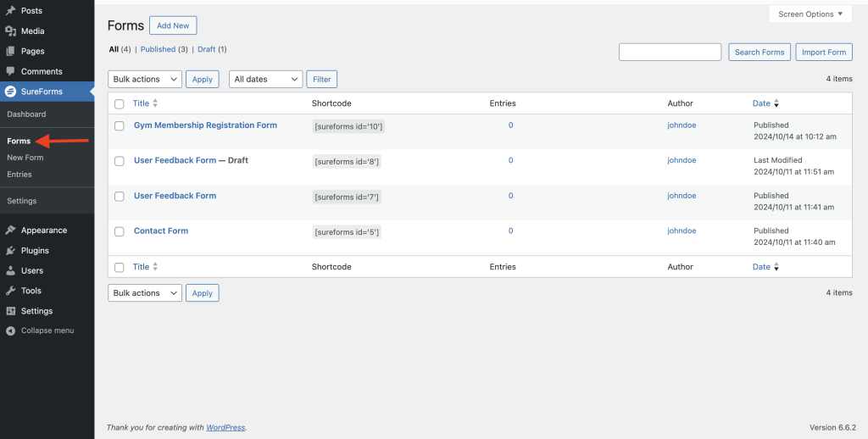Check the Contact Form row checkbox
The height and width of the screenshot is (439, 868).
tap(120, 231)
